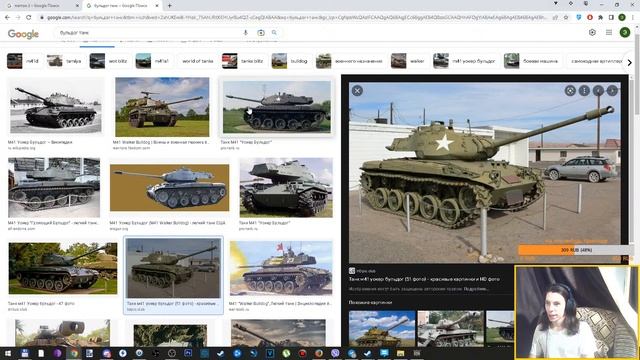Open the Google apps grid

click(x=609, y=33)
